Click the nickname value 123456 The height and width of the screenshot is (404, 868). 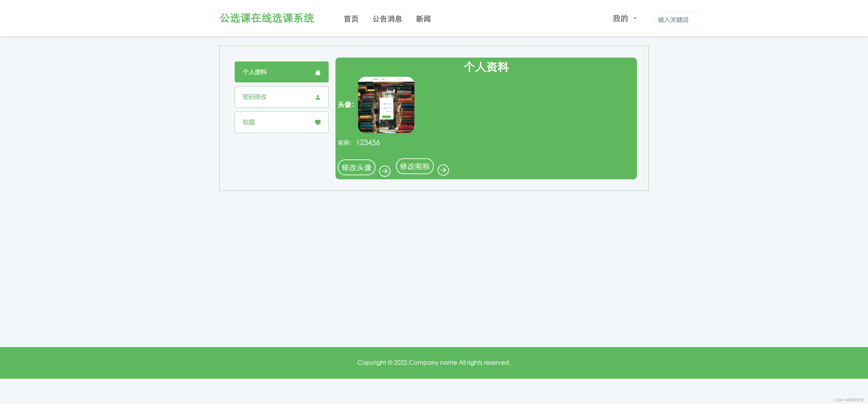[x=368, y=142]
